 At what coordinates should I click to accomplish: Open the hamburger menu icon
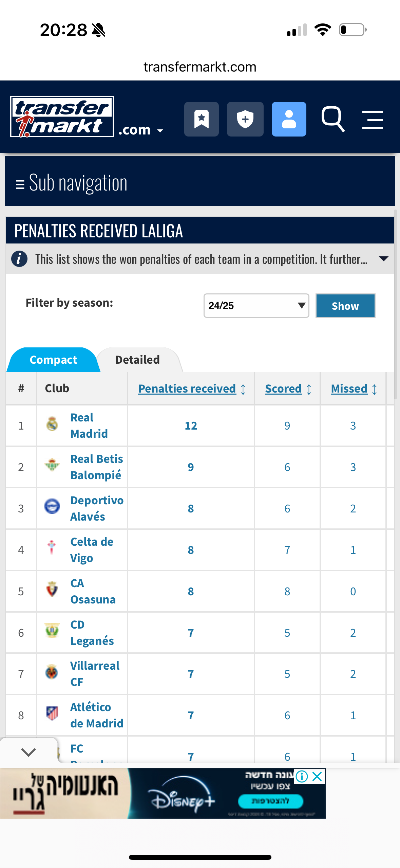[x=372, y=120]
